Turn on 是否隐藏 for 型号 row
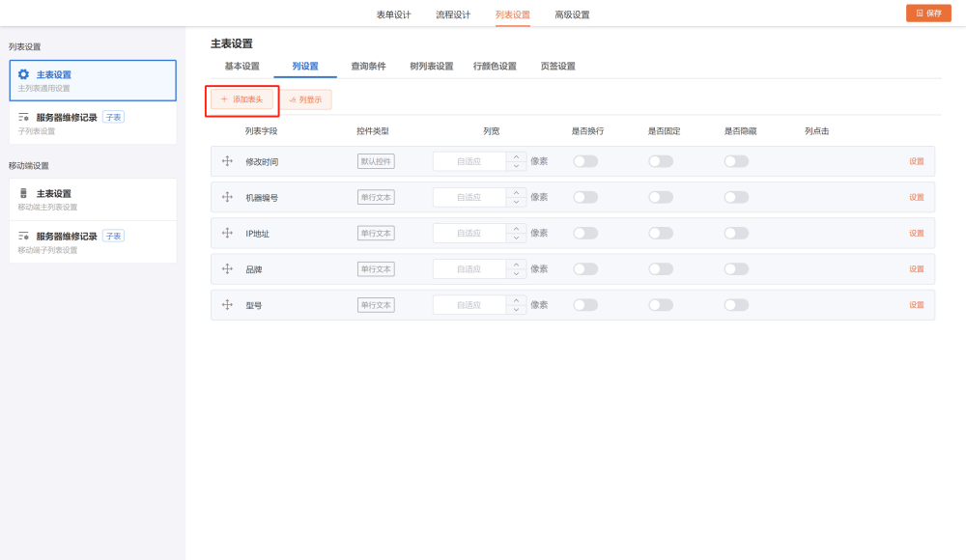Viewport: 966px width, 560px height. [x=736, y=305]
